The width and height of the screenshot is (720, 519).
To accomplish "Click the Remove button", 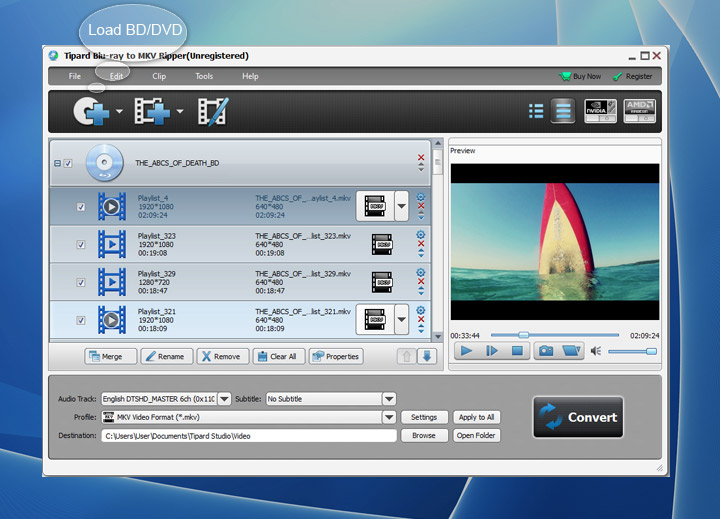I will click(222, 356).
